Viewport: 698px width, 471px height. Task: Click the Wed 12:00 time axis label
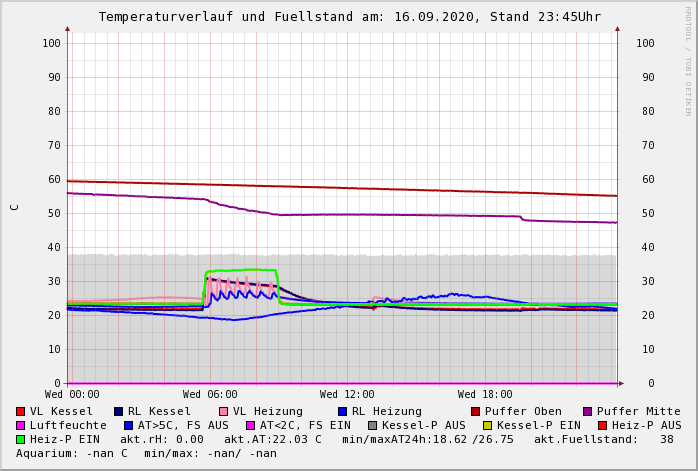347,395
